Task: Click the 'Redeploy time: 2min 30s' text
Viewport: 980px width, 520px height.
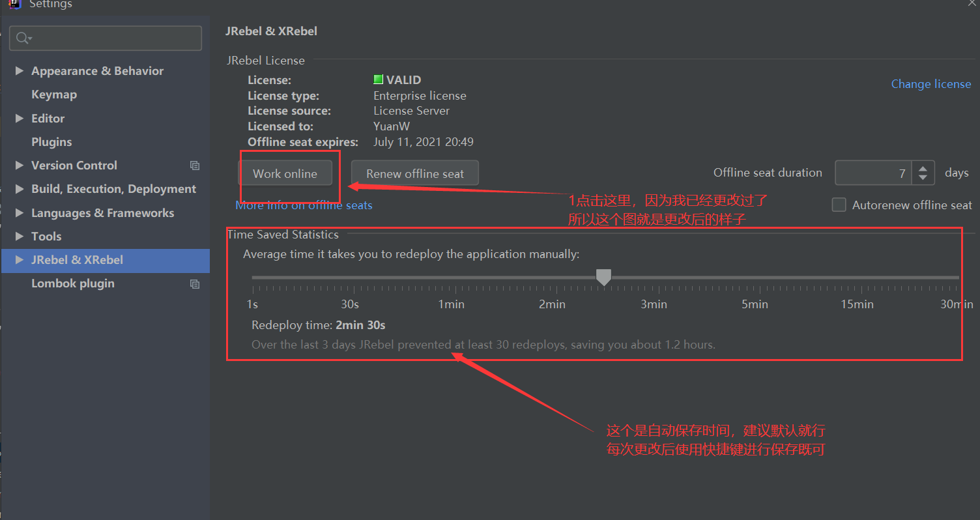Action: pyautogui.click(x=319, y=325)
